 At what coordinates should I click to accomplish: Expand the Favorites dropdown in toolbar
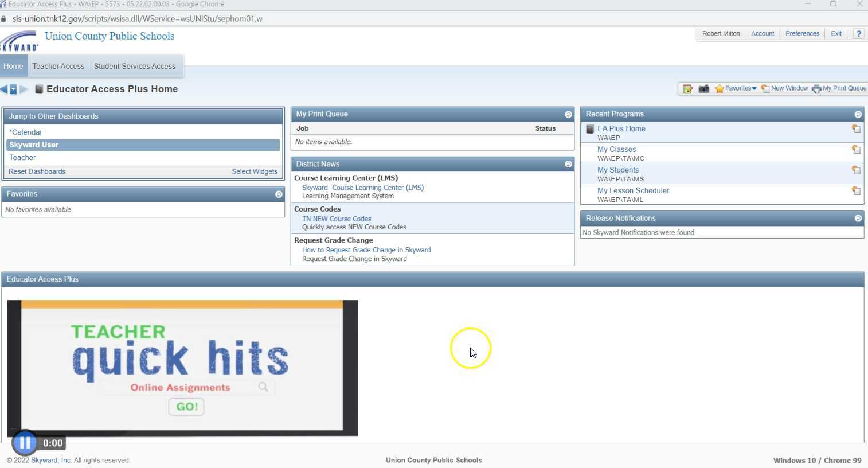[736, 89]
